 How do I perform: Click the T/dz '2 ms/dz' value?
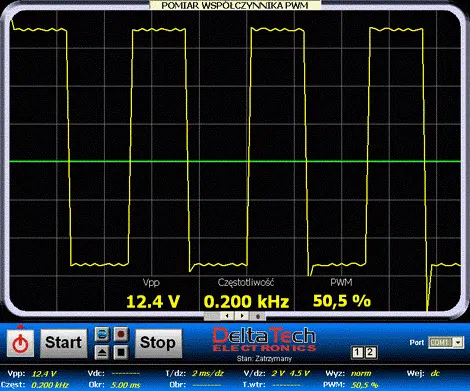point(207,373)
